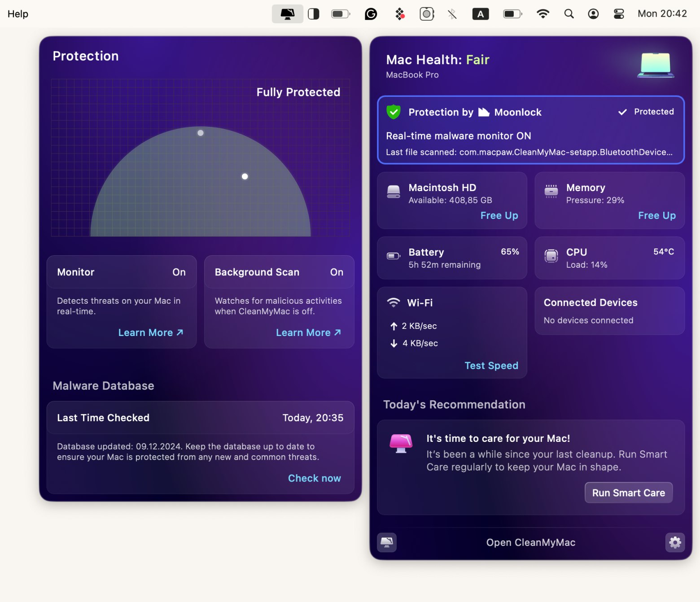Click the green shield Protection icon
Viewport: 700px width, 602px height.
[x=394, y=112]
